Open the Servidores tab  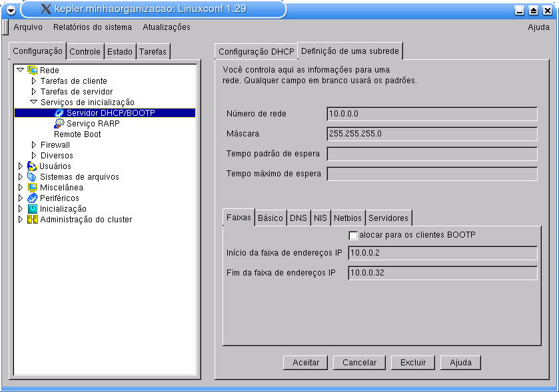coord(388,218)
